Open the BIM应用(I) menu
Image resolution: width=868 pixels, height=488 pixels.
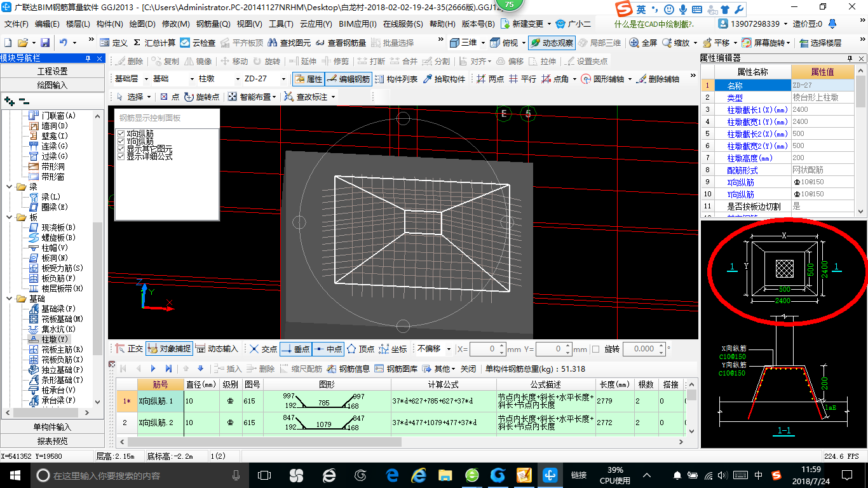357,24
